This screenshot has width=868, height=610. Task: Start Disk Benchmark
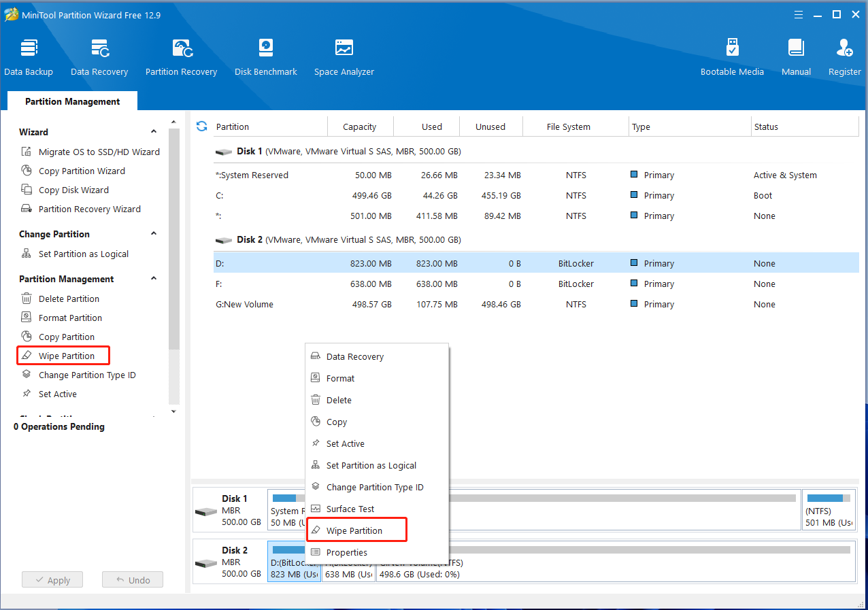click(266, 58)
